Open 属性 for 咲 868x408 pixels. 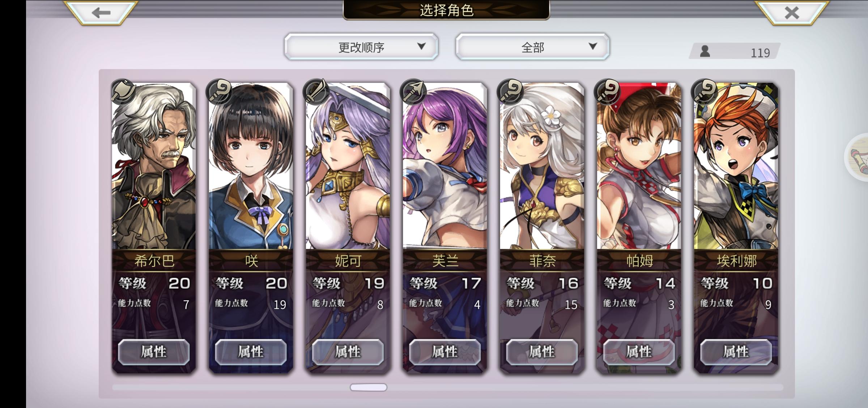tap(251, 352)
